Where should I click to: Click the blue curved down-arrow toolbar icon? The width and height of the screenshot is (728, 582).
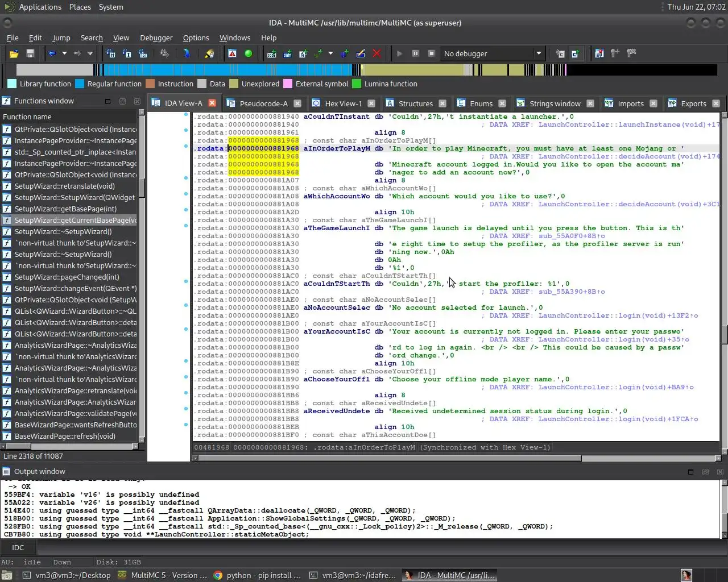[x=187, y=53]
